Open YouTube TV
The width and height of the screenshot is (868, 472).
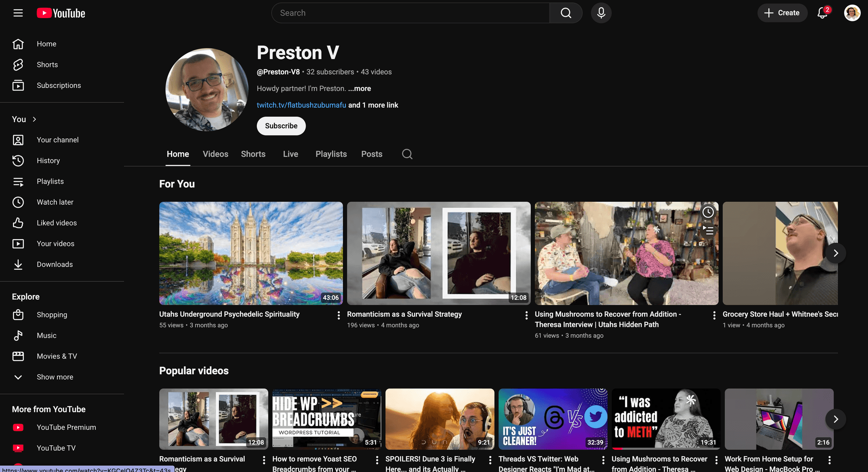[x=62, y=448]
